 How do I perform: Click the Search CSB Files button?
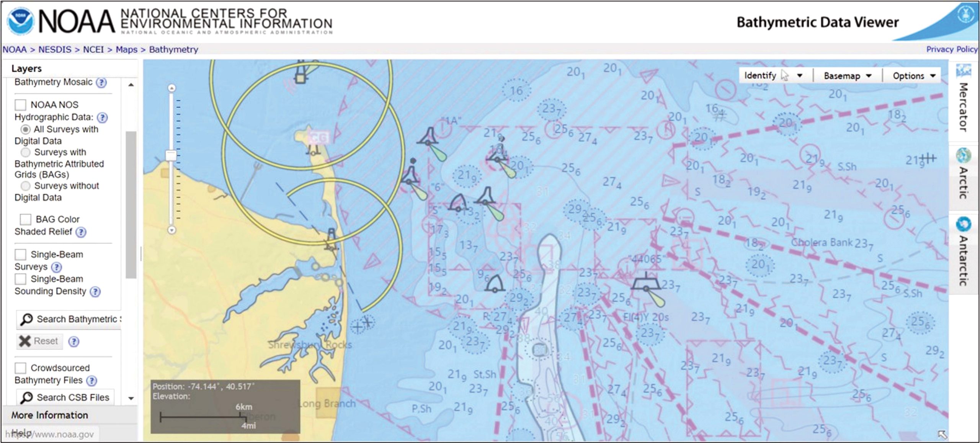(x=65, y=397)
